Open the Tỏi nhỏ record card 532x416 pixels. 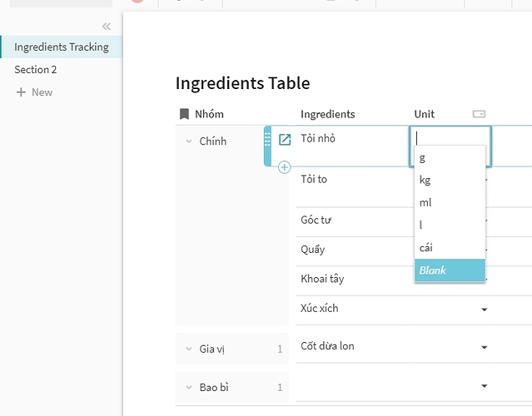285,140
